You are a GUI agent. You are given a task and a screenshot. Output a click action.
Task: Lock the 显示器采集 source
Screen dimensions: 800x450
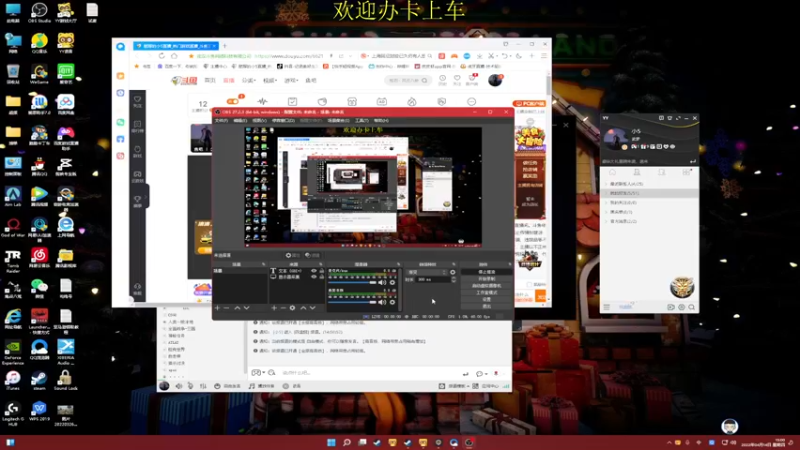click(x=321, y=277)
